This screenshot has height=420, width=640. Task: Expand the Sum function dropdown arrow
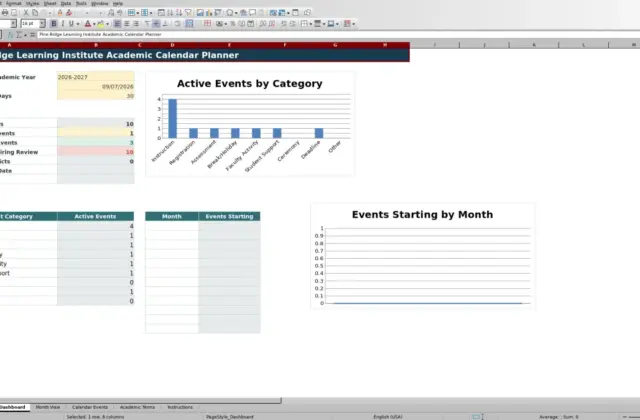(25, 35)
